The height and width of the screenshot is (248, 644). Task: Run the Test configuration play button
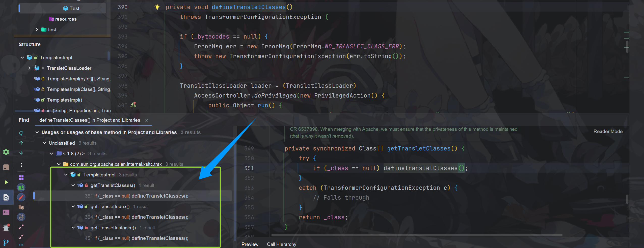coord(6,182)
